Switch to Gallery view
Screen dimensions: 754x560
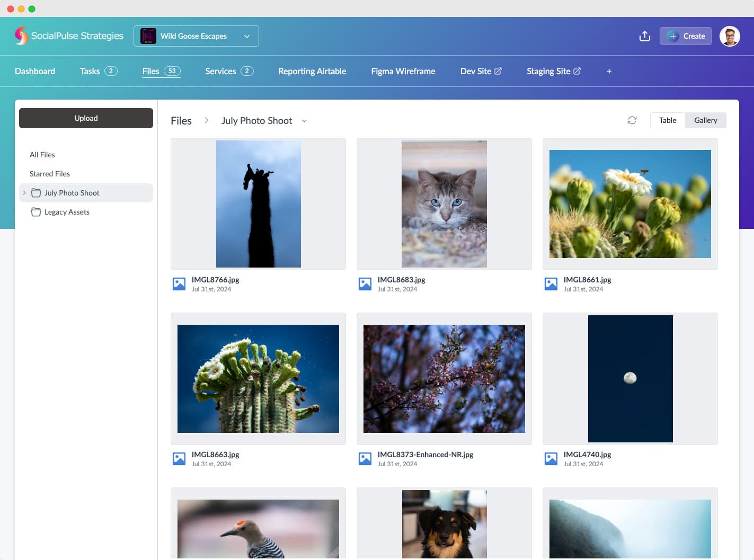pos(706,120)
